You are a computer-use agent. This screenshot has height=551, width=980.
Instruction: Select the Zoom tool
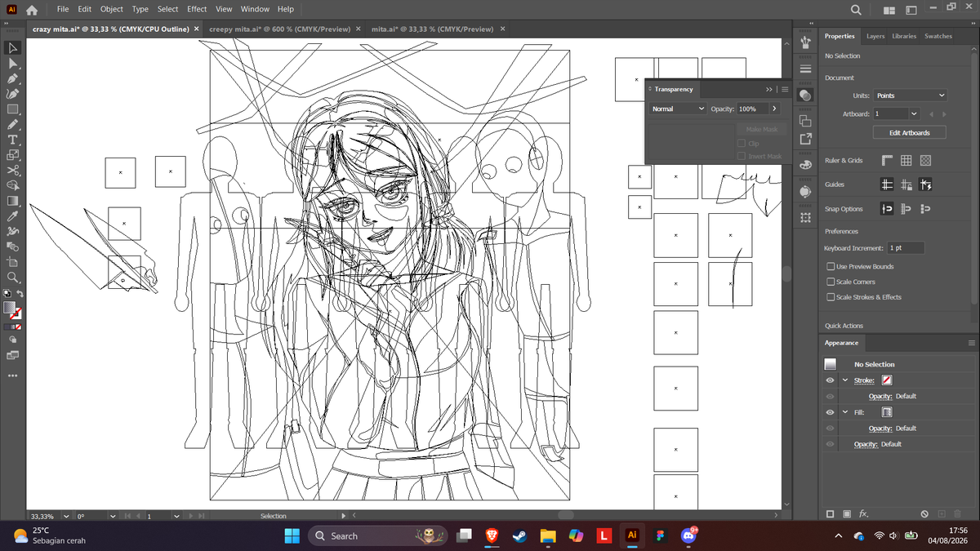click(x=13, y=278)
